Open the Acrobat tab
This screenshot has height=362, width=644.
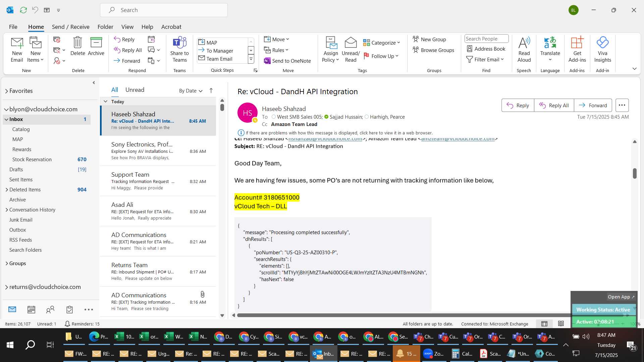click(x=171, y=27)
